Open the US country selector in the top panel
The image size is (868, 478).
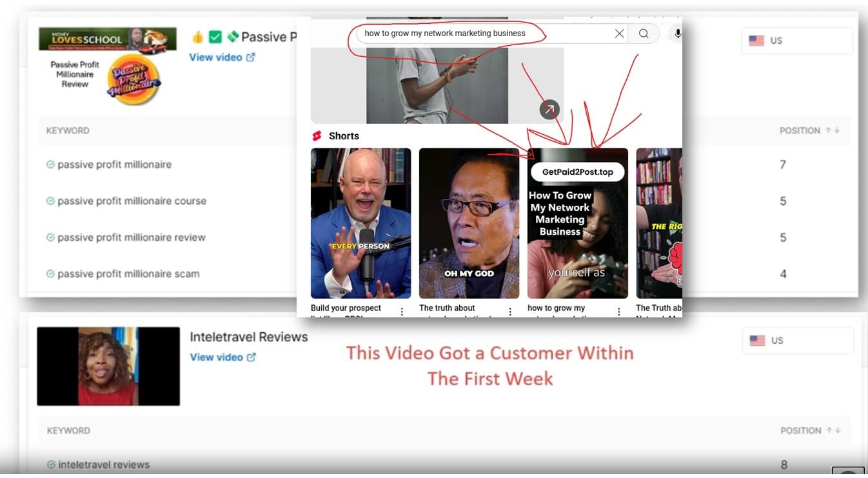796,40
